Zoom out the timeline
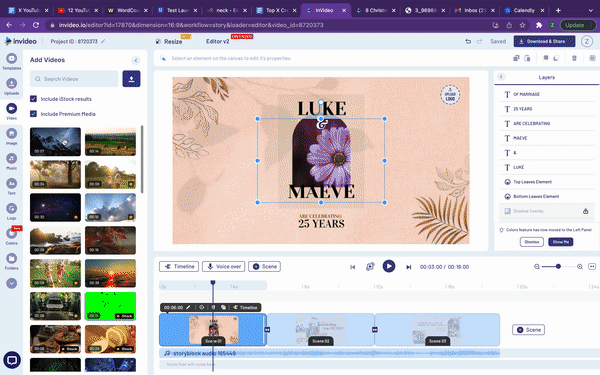600x375 pixels. tap(537, 267)
